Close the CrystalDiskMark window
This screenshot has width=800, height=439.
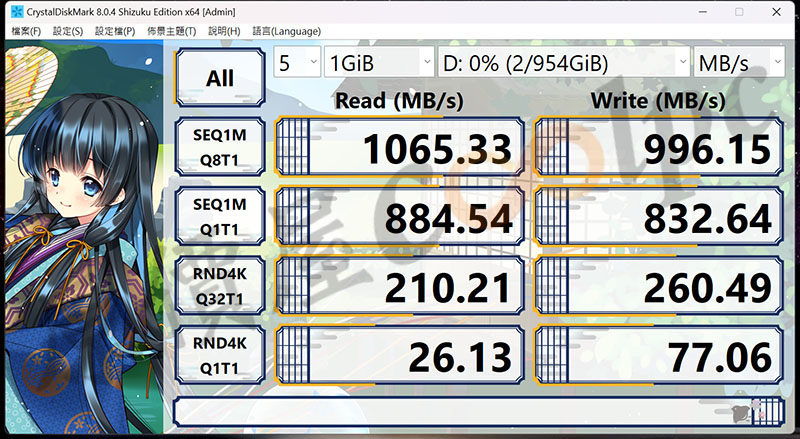point(776,12)
